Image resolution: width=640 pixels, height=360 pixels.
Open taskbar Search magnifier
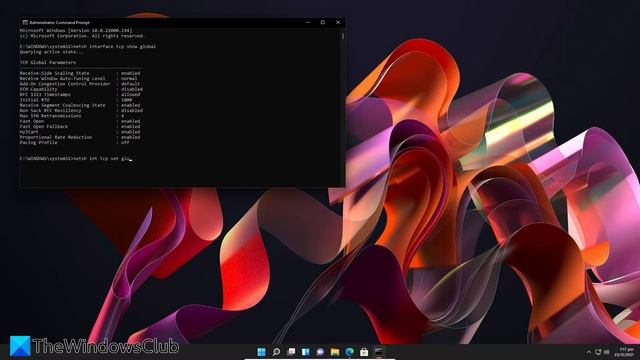coord(276,351)
